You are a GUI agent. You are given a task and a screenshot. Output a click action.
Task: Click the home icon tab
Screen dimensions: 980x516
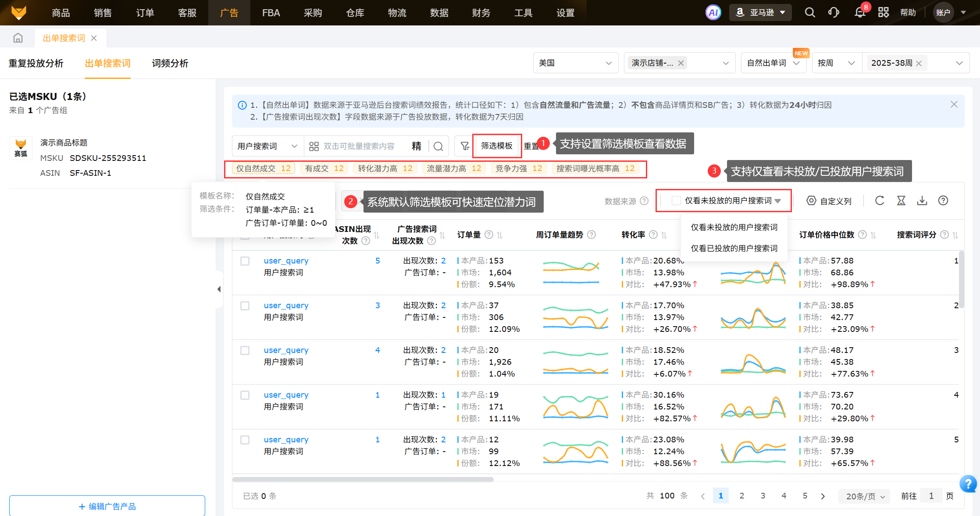pyautogui.click(x=18, y=38)
